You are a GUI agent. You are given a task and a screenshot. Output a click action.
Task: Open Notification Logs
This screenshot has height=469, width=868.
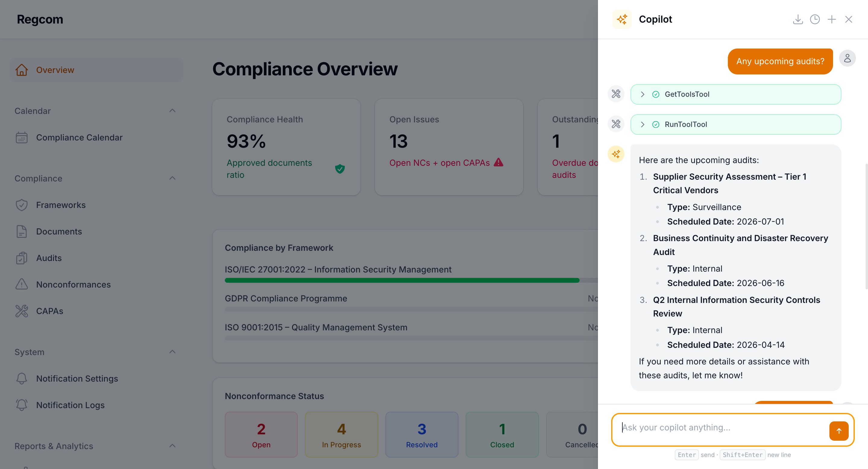click(x=96, y=405)
